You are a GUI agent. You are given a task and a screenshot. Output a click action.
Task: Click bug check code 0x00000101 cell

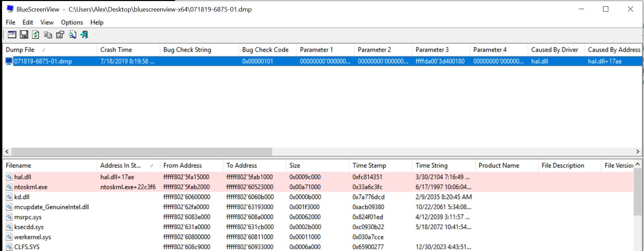258,61
